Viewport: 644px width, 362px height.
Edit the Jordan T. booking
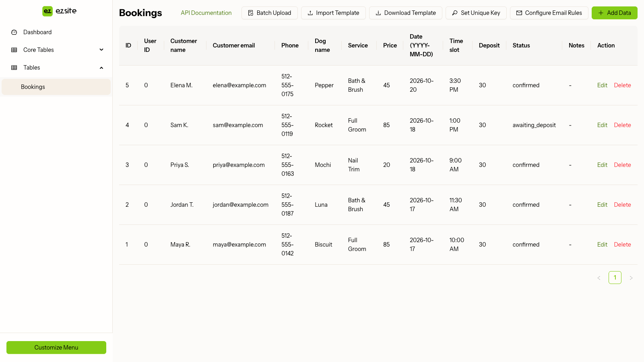click(x=602, y=205)
